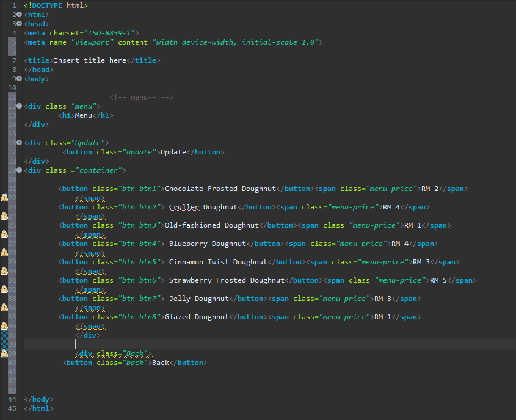Viewport: 516px width, 420px height.
Task: Click the menu comment on line 11
Action: (141, 97)
